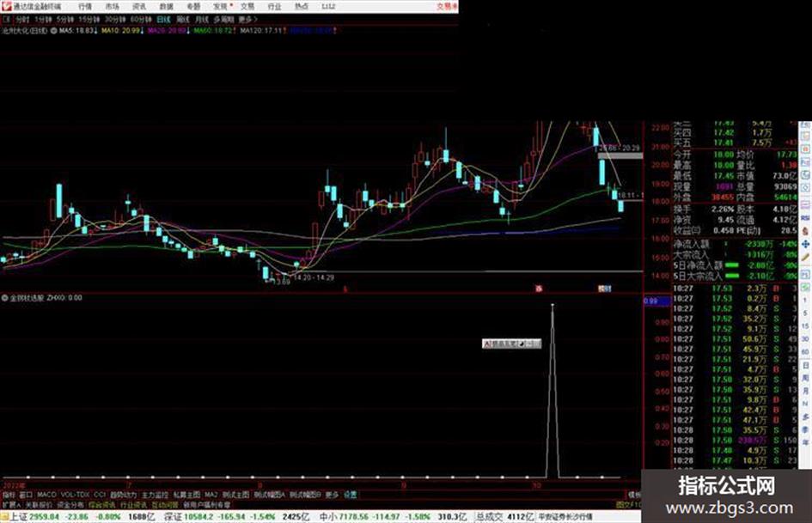Open the 发现 menu

tap(221, 6)
